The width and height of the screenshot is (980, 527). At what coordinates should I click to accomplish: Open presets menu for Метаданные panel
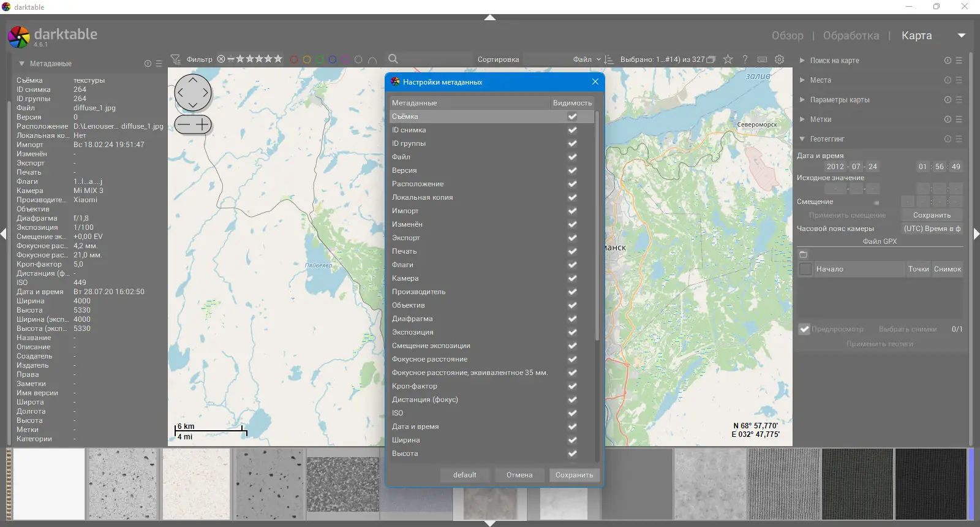[159, 64]
